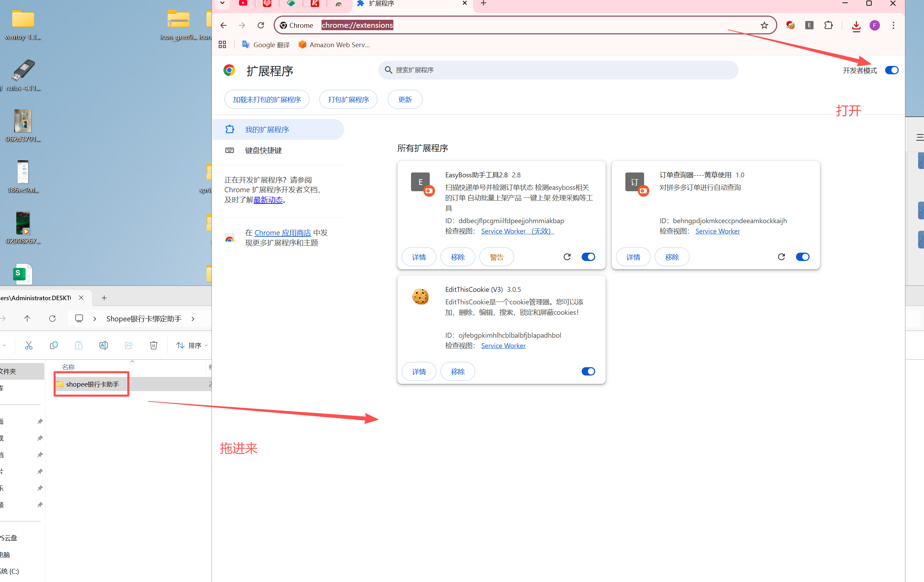Click the Cut icon in File Explorer
This screenshot has width=924, height=582.
click(x=29, y=345)
